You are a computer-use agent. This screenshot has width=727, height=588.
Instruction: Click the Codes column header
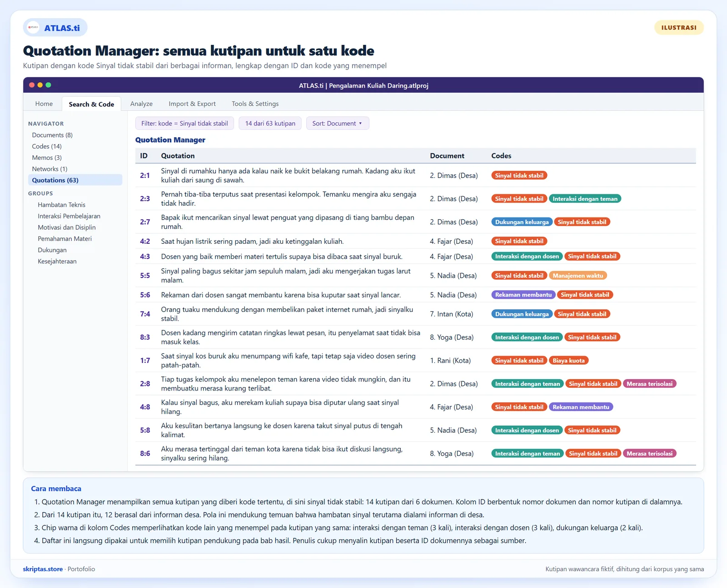pyautogui.click(x=501, y=156)
